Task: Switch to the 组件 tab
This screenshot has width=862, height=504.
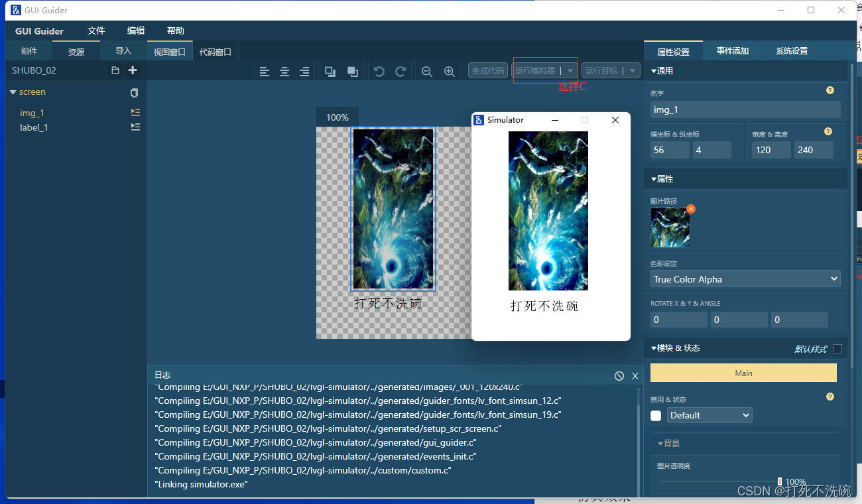Action: (x=29, y=51)
